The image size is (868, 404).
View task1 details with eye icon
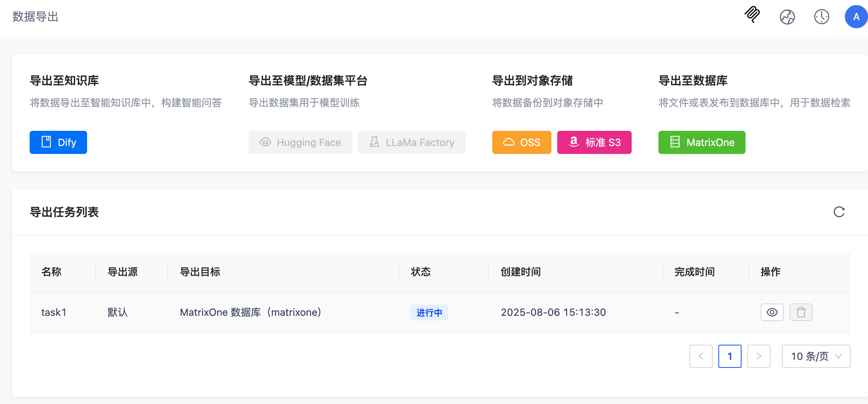772,312
